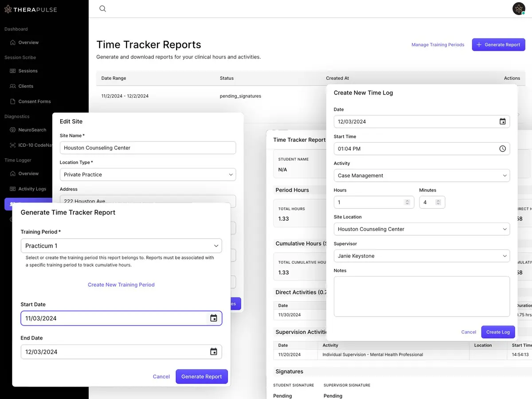Click date range 11/2/2024 - 12/2/2024 row
The image size is (532, 399).
125,96
